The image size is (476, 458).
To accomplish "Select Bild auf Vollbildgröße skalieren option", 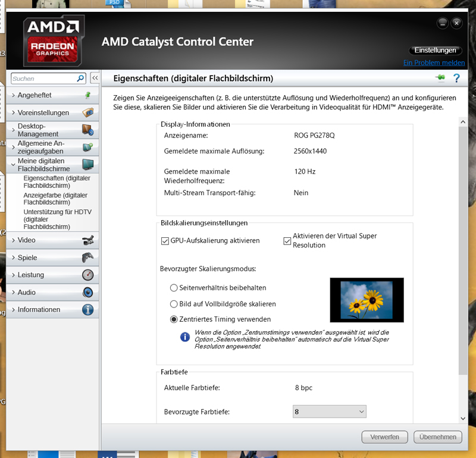I will pos(174,304).
